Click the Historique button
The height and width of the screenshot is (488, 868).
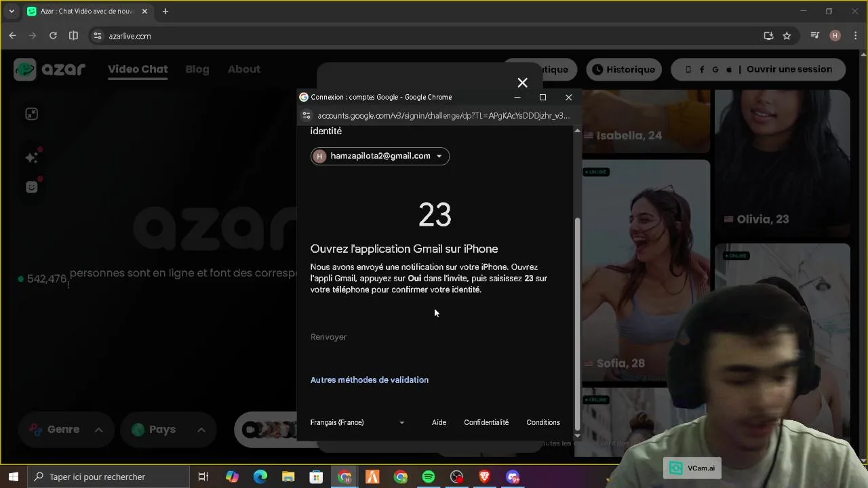[x=624, y=69]
